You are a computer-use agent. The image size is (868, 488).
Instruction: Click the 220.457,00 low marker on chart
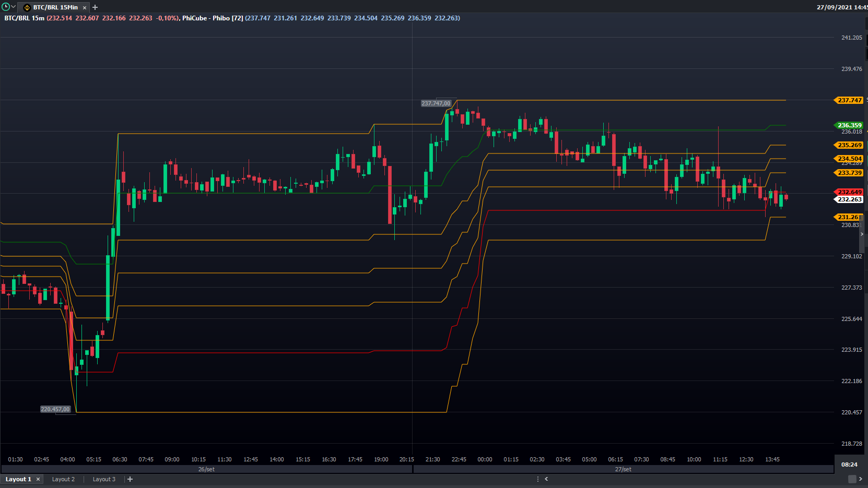point(55,409)
